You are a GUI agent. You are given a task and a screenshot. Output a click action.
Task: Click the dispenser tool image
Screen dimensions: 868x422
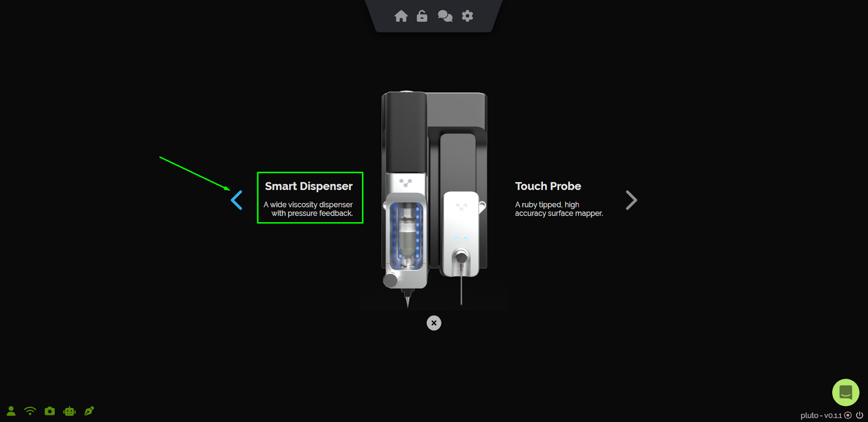(x=405, y=199)
